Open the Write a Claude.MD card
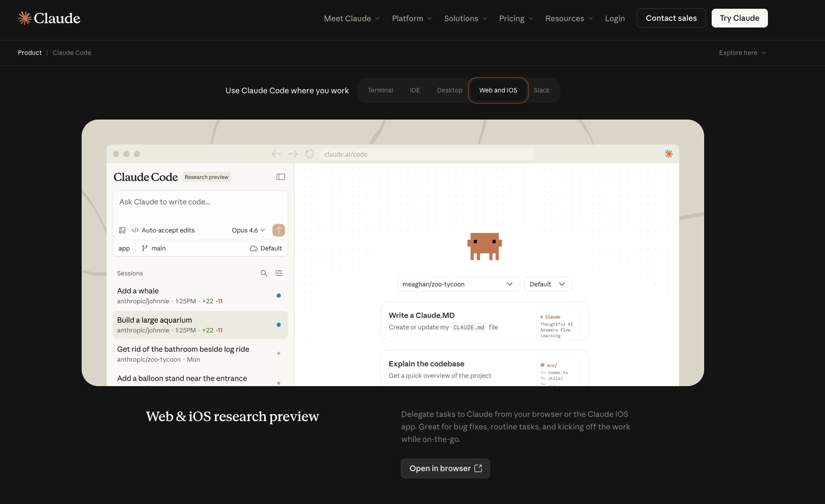This screenshot has height=504, width=825. 485,321
